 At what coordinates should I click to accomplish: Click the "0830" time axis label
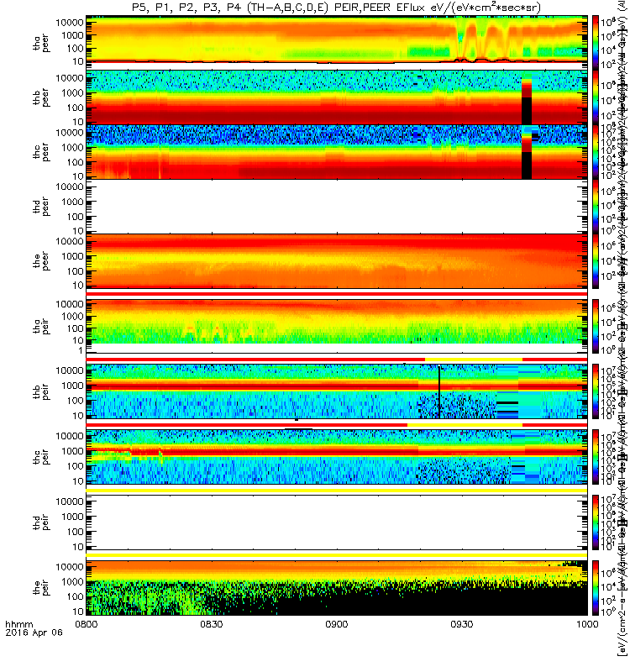click(212, 624)
